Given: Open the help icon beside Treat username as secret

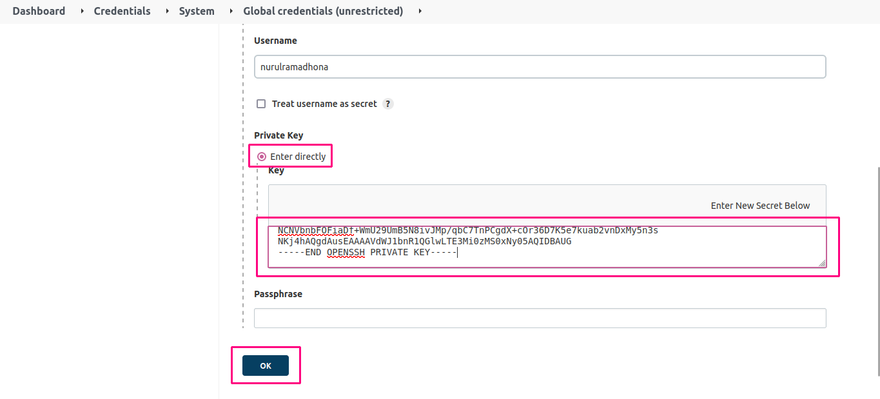Looking at the screenshot, I should click(388, 104).
